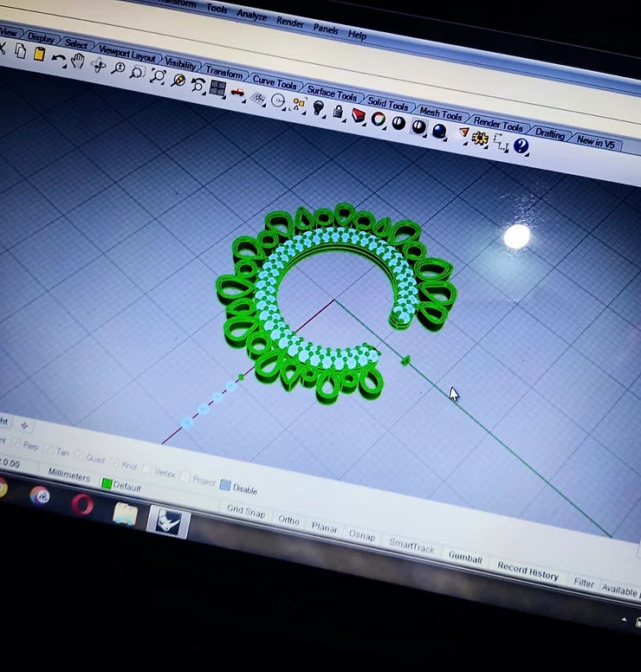Click the red car Named Views icon
641x672 pixels.
(237, 92)
